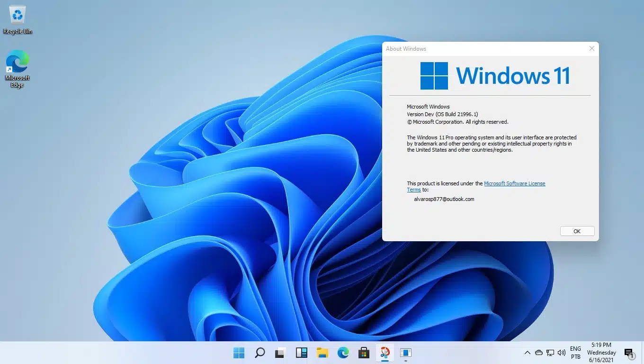Viewport: 644px width, 364px height.
Task: Open Microsoft Store from the taskbar
Action: coord(364,353)
